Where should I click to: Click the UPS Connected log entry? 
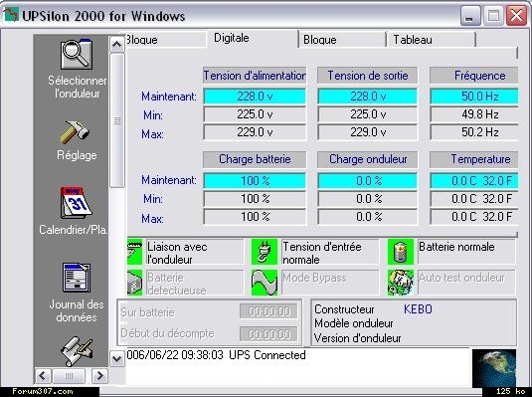(x=216, y=355)
